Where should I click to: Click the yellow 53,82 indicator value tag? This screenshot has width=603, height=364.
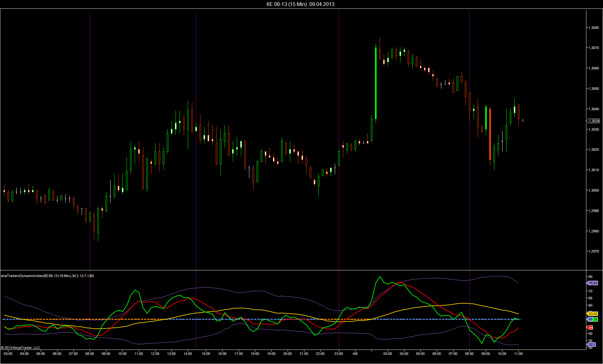tap(593, 314)
